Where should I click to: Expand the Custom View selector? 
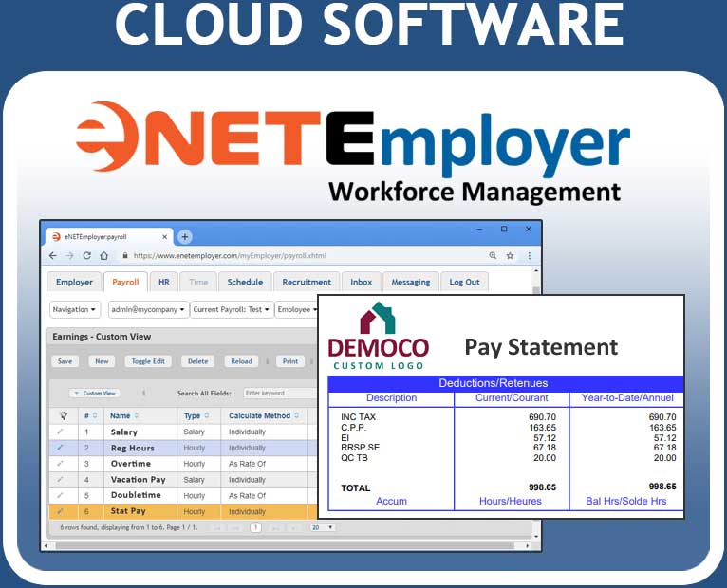click(x=95, y=393)
